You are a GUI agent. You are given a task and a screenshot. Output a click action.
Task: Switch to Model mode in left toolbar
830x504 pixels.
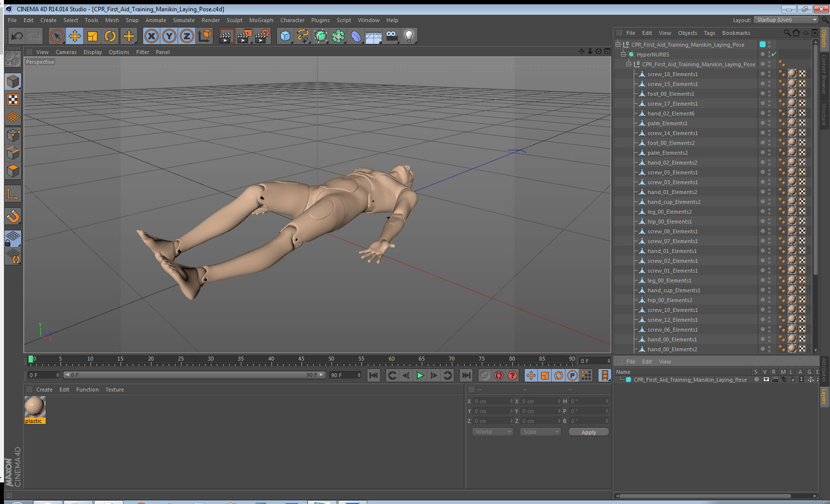click(13, 82)
